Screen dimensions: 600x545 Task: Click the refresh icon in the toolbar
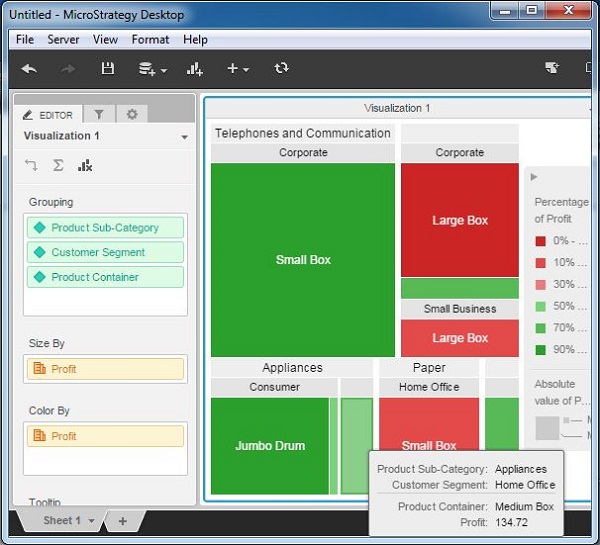click(x=282, y=68)
